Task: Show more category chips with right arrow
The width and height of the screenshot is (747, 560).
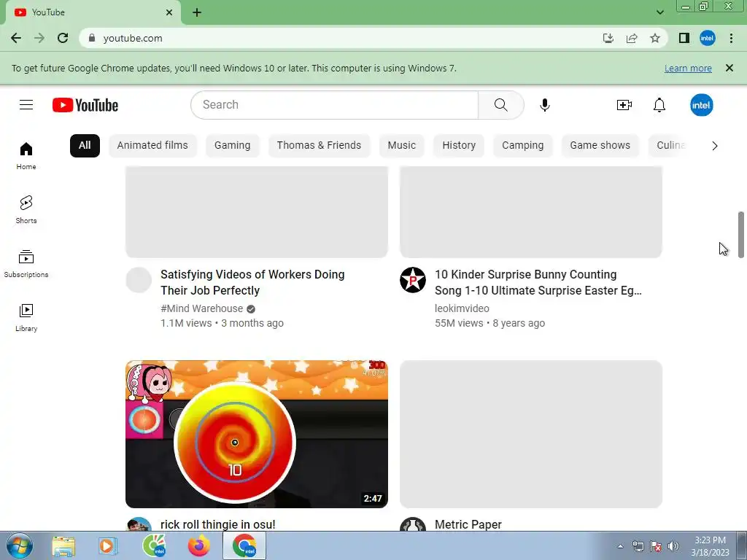Action: point(714,146)
